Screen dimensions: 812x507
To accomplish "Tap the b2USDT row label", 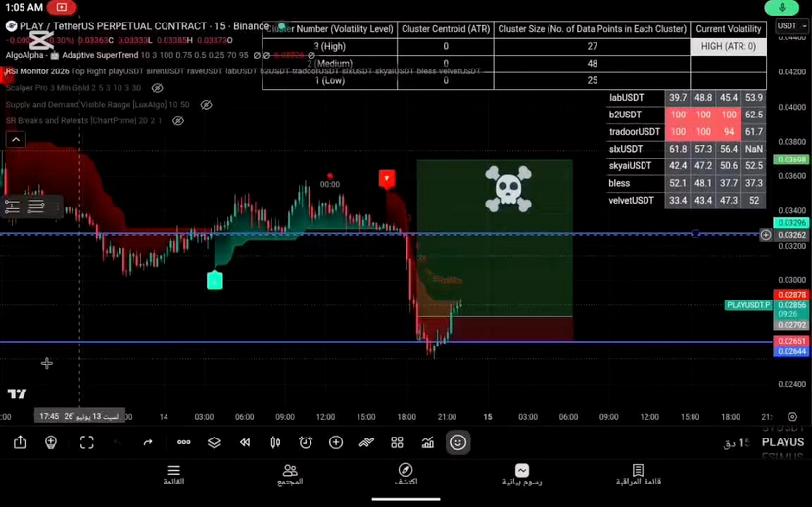I will point(625,115).
